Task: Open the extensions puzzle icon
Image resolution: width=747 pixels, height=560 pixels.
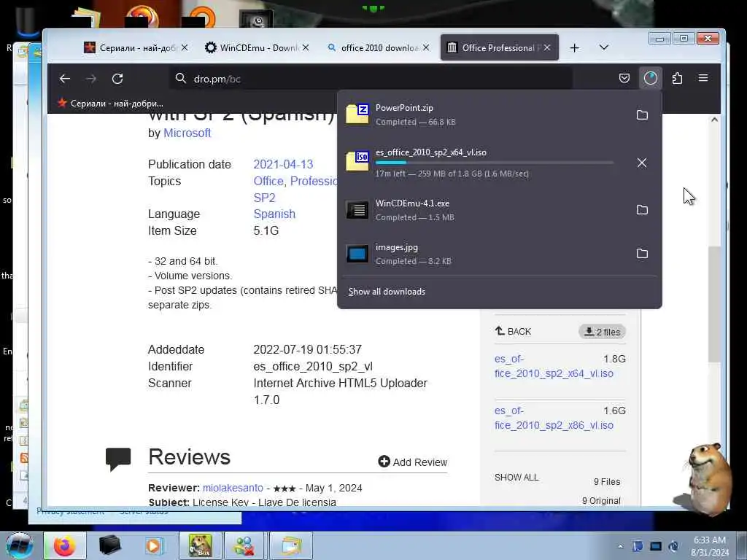Action: click(x=677, y=78)
